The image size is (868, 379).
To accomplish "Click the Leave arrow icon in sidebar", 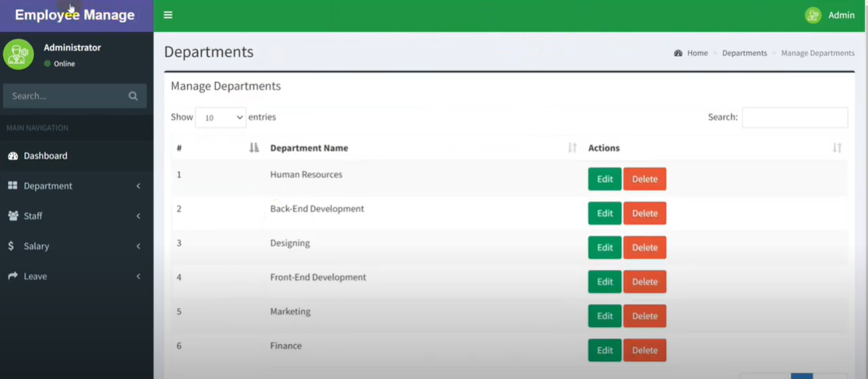I will point(12,276).
